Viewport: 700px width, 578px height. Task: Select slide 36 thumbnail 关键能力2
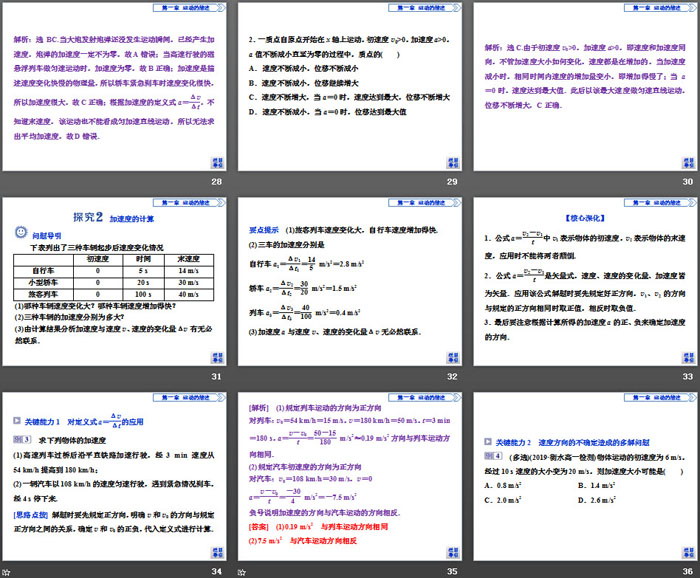coord(586,476)
